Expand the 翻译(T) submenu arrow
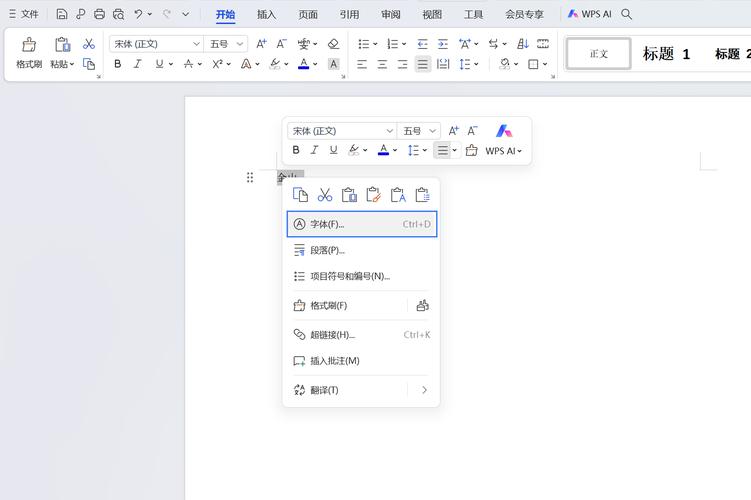Viewport: 751px width, 500px height. click(424, 390)
